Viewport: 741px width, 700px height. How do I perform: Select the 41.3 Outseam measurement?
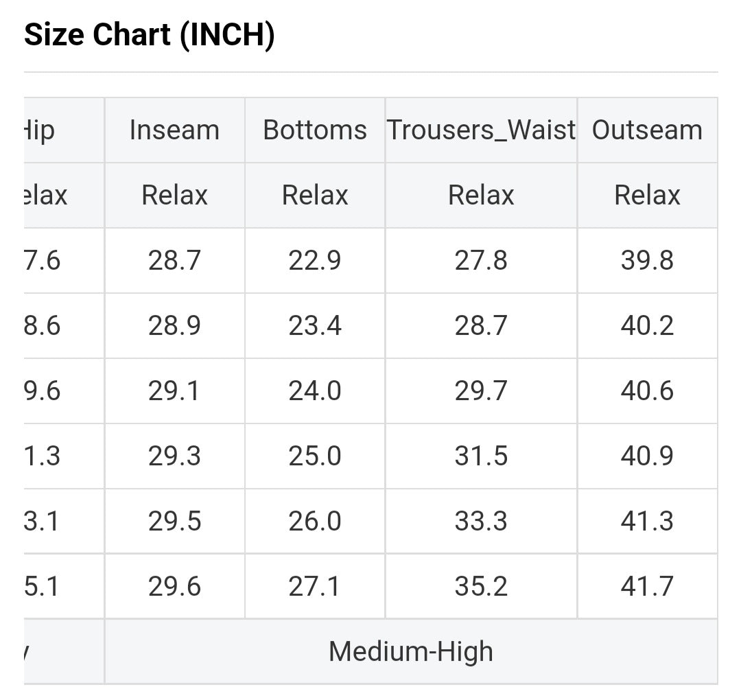pyautogui.click(x=647, y=522)
